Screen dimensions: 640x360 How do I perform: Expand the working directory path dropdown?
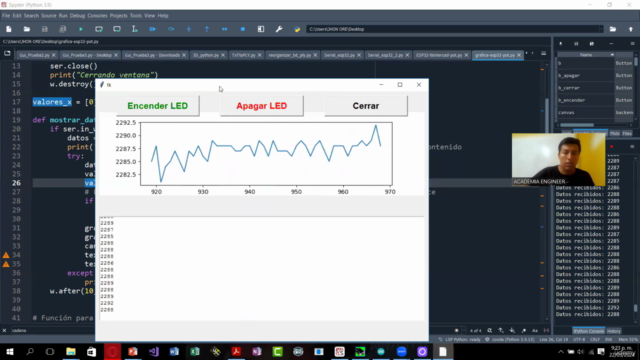point(601,29)
